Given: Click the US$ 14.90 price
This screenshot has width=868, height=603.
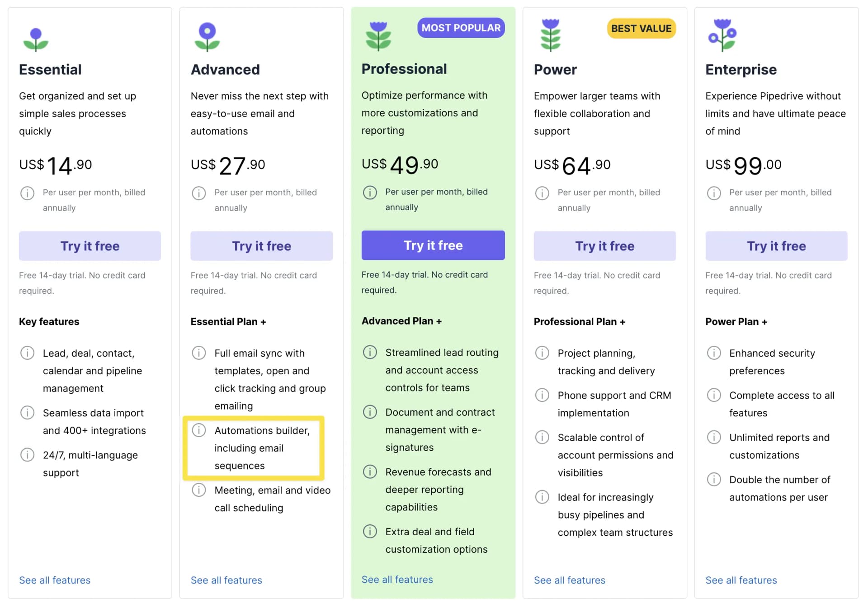Looking at the screenshot, I should (x=56, y=165).
